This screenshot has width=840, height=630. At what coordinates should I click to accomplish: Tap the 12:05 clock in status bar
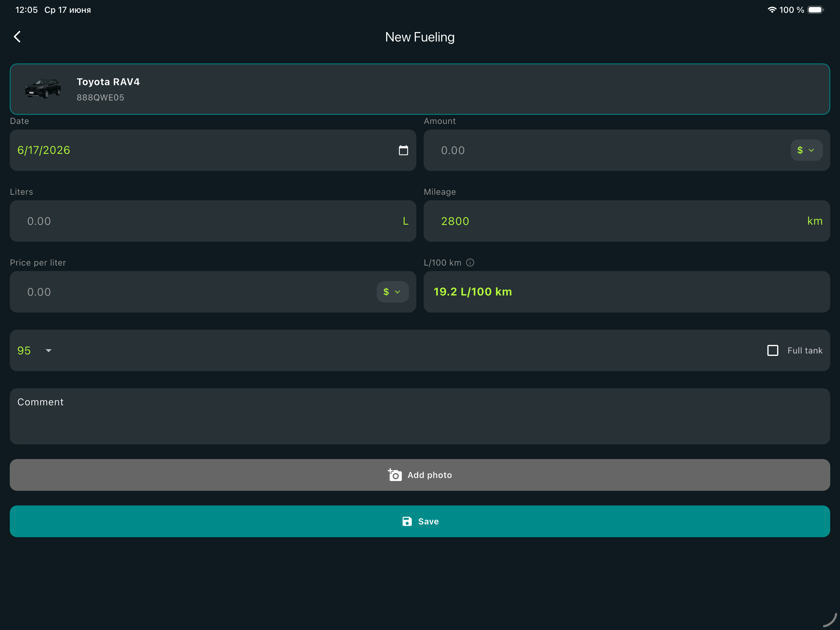click(x=27, y=10)
